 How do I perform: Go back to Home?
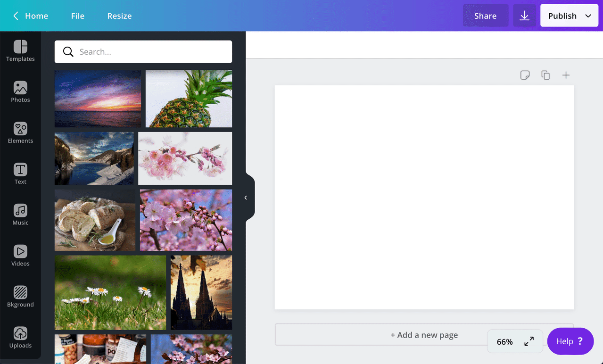36,16
